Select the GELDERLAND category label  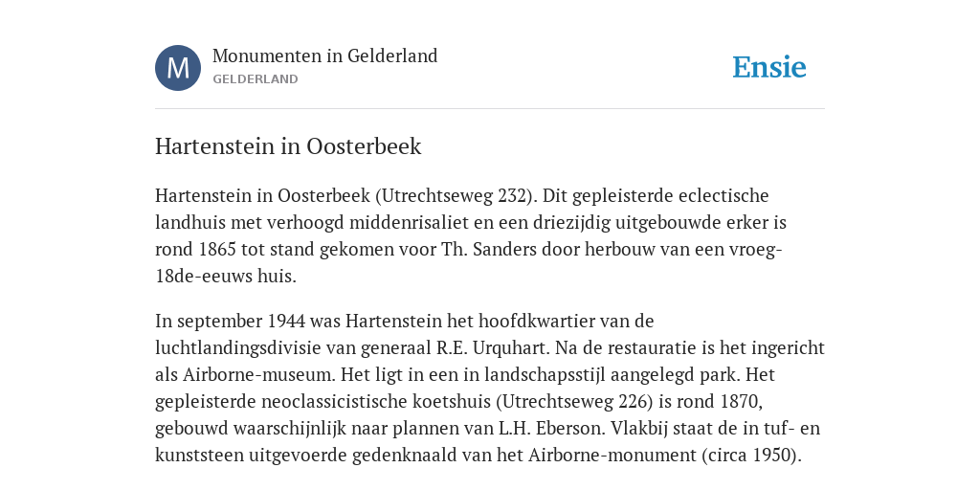pyautogui.click(x=255, y=79)
